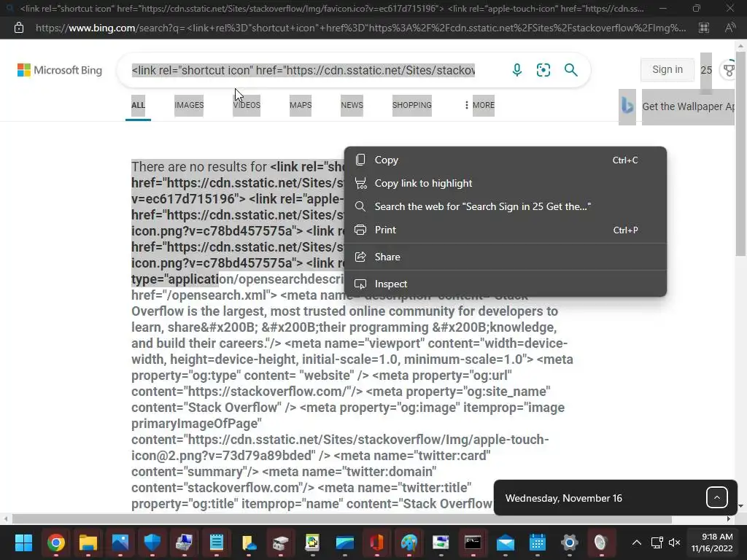Switch to the IMAGES tab
Image resolution: width=747 pixels, height=560 pixels.
[189, 105]
